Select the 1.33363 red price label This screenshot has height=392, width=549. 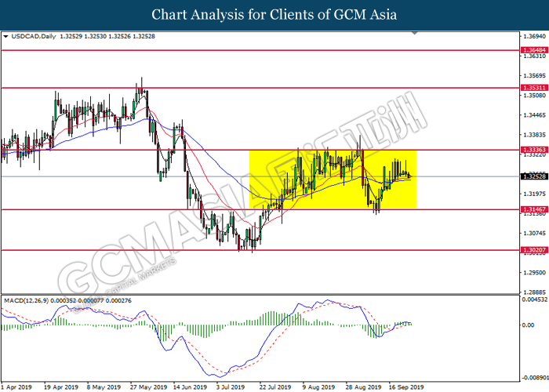tap(534, 150)
